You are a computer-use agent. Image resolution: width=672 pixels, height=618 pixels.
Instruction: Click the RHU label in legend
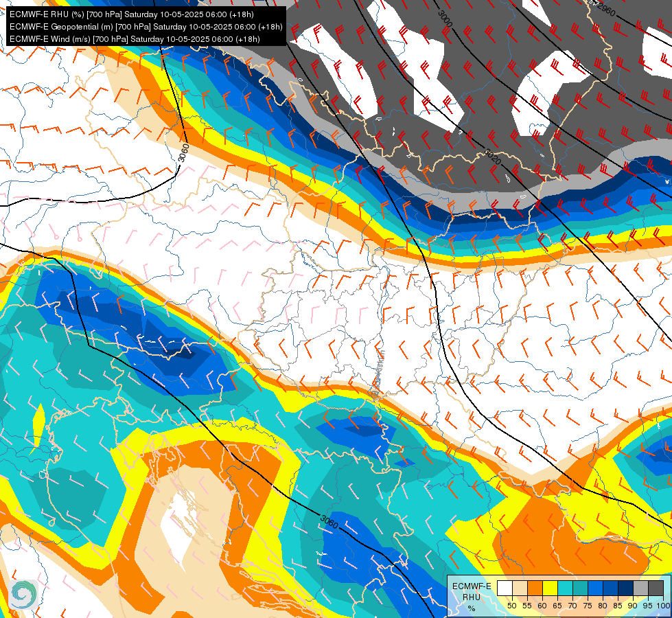pos(472,597)
